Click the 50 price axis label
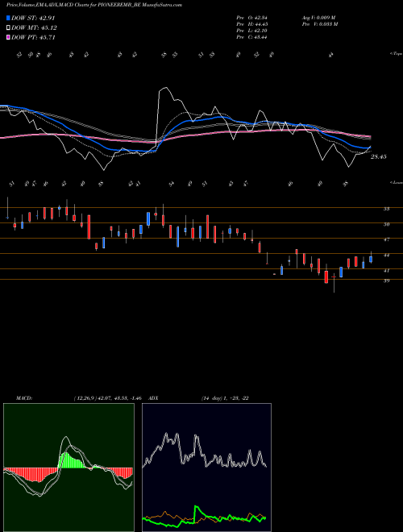The image size is (403, 532). tap(386, 224)
